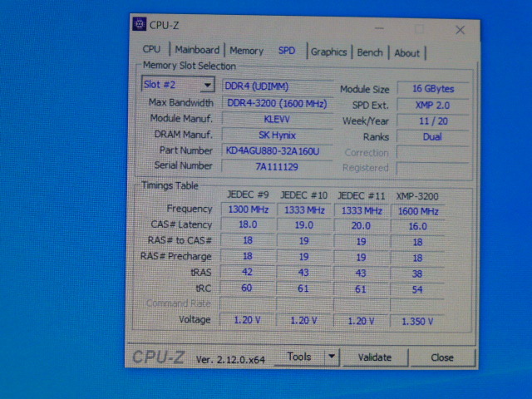The height and width of the screenshot is (399, 532).
Task: Switch to the Bench tab
Action: [x=370, y=52]
